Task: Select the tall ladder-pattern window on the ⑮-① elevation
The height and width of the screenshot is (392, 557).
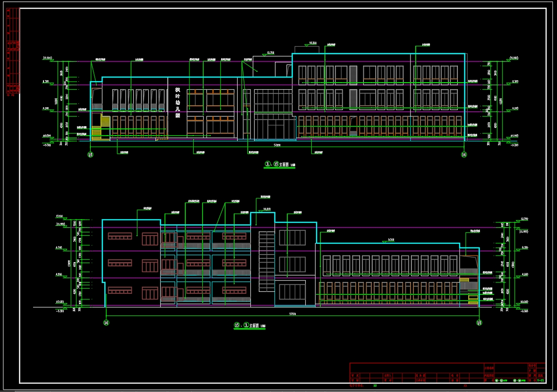Action: (266, 261)
